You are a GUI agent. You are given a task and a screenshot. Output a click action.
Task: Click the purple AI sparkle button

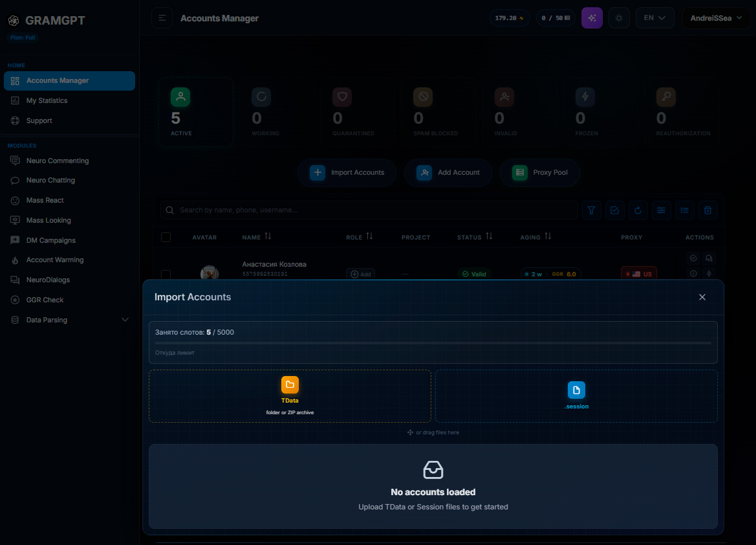(x=592, y=18)
